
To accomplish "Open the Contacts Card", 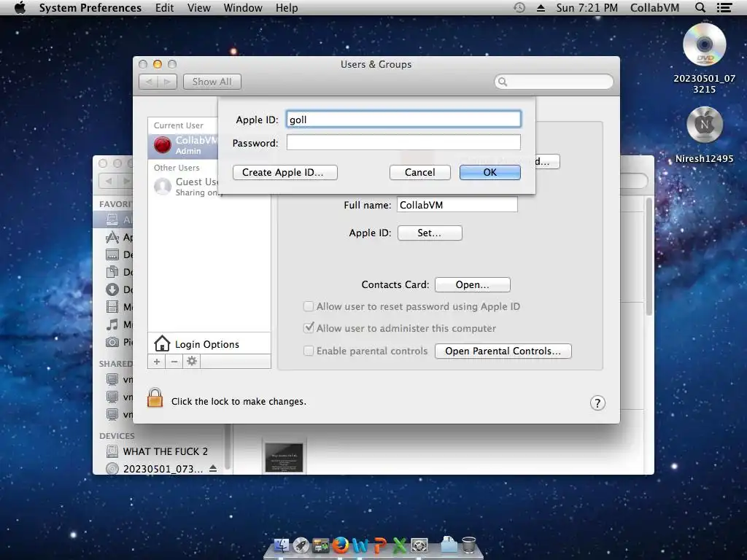I will pyautogui.click(x=473, y=285).
